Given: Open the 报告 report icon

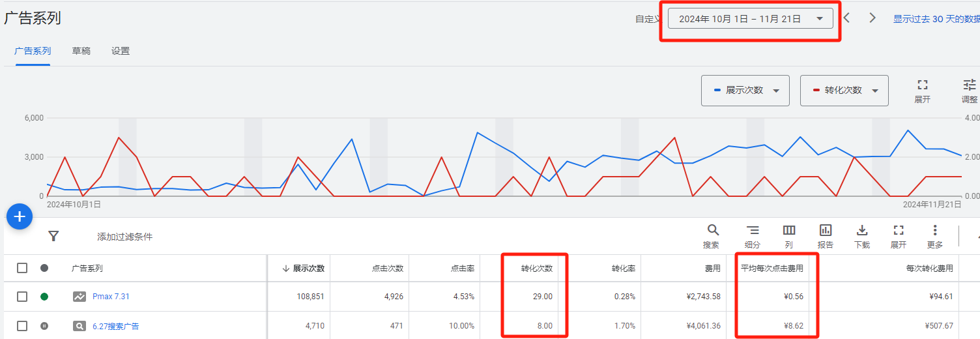Looking at the screenshot, I should click(826, 230).
